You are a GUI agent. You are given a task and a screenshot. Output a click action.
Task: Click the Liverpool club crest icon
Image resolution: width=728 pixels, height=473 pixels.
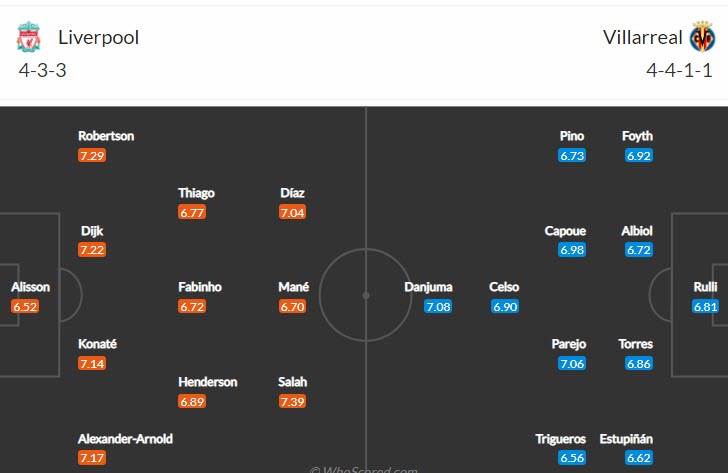click(28, 38)
